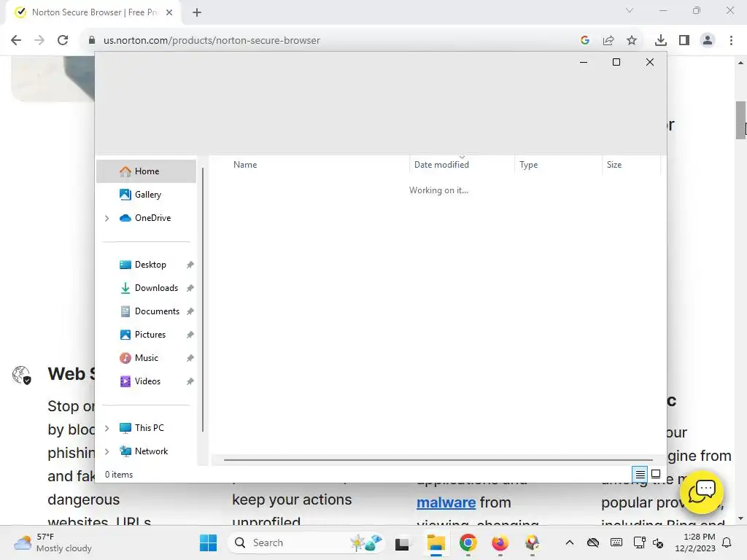
Task: Click the pin icon beside Videos
Action: point(190,381)
